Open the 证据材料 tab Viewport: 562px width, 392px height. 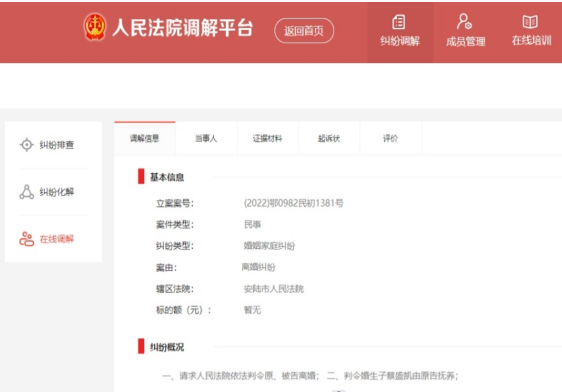[x=268, y=139]
